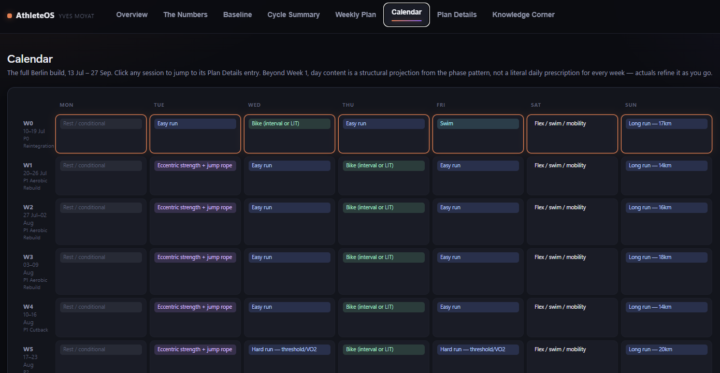Open W4 Eccentric strength + jump rope
Screen dimensions: 720x373
(195, 307)
